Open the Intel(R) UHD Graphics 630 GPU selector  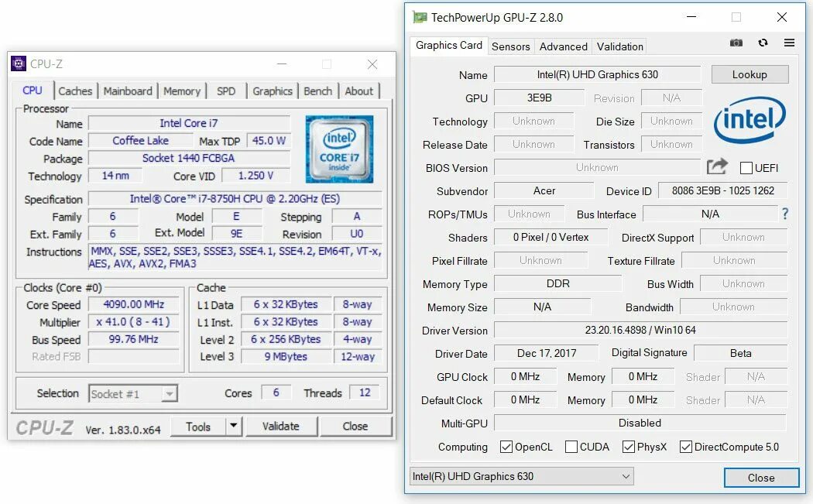coord(522,476)
